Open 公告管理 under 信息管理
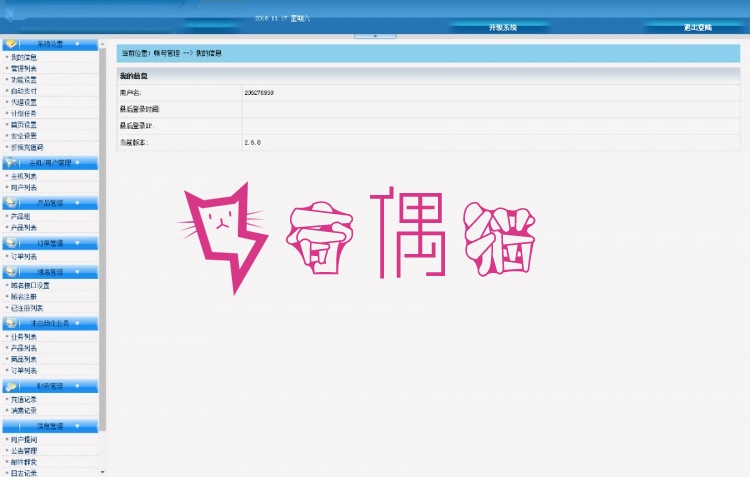 coord(24,451)
